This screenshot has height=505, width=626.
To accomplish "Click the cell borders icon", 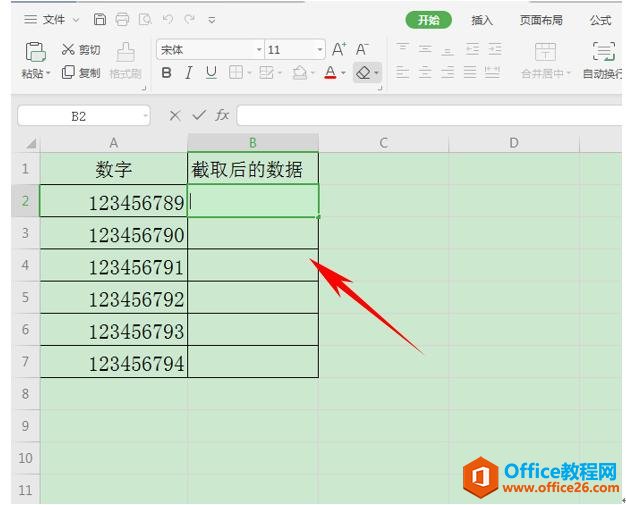I will 236,73.
